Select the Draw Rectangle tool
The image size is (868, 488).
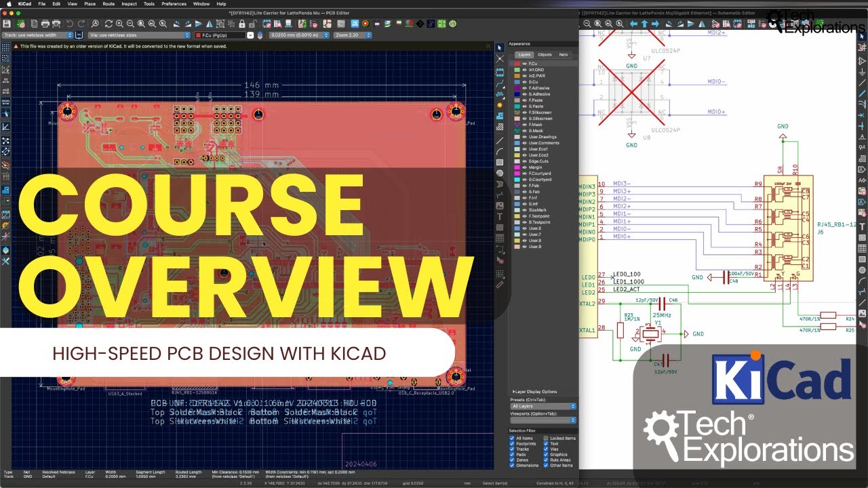(x=500, y=162)
